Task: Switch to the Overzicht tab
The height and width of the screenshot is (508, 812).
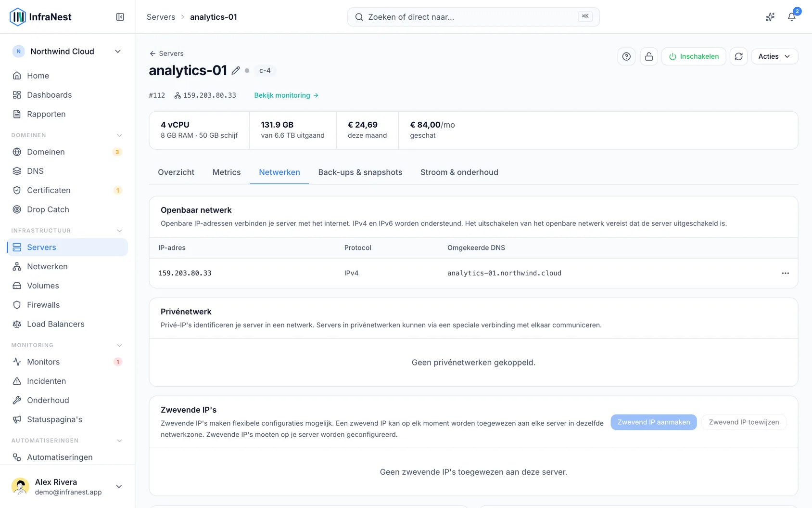Action: [176, 172]
